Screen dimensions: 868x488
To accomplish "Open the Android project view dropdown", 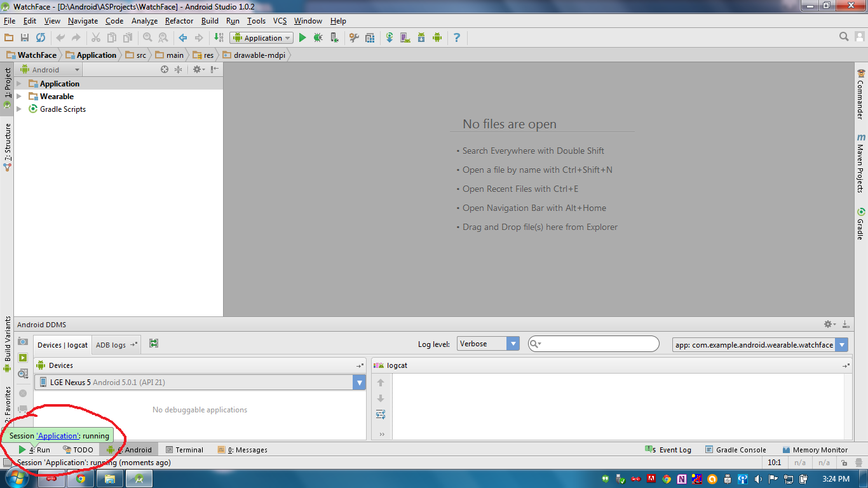I will pyautogui.click(x=50, y=70).
